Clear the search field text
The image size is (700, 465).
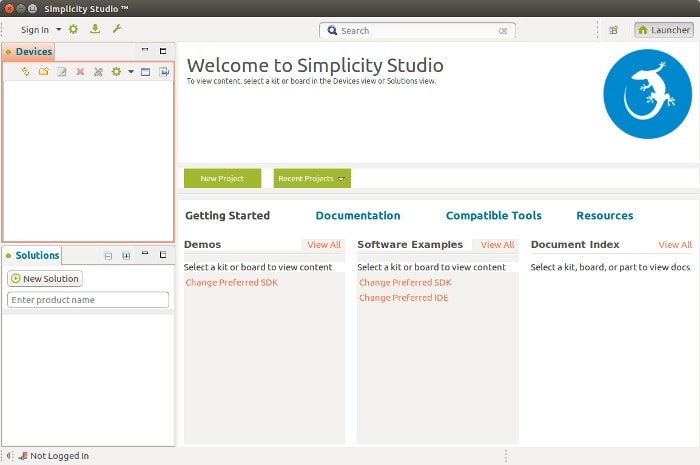503,31
